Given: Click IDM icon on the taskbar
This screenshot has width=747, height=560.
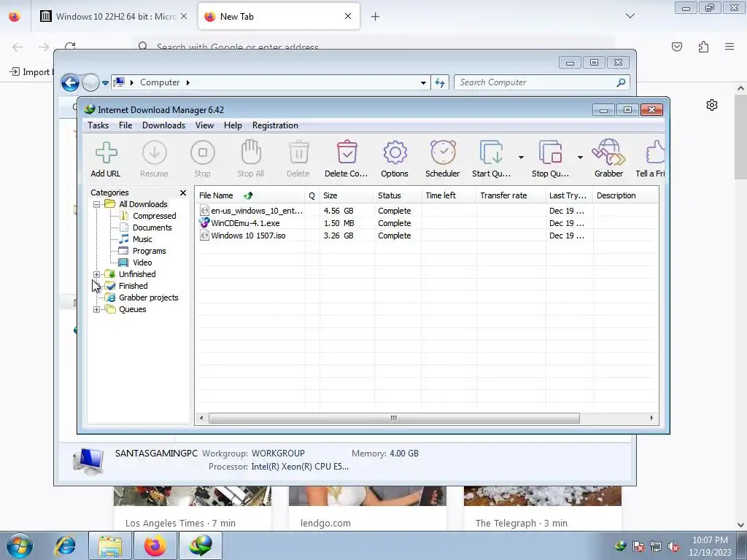Looking at the screenshot, I should (x=201, y=545).
